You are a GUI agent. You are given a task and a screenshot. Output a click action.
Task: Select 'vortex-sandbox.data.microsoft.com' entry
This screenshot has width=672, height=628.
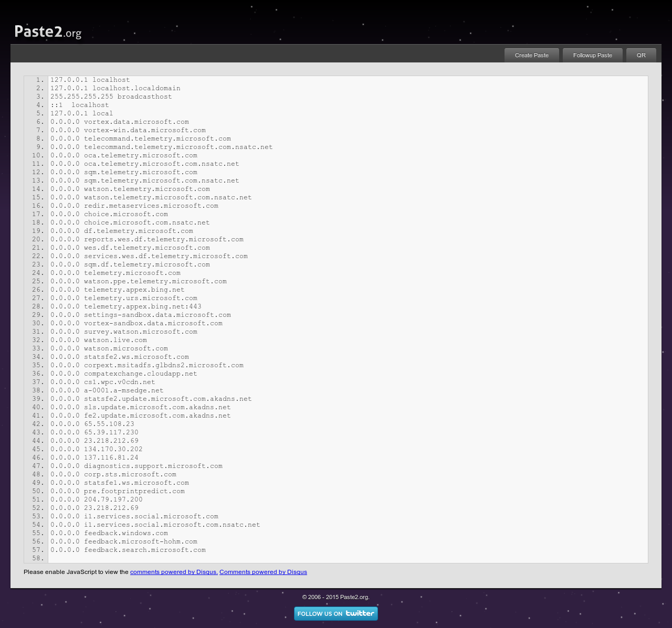click(x=153, y=323)
